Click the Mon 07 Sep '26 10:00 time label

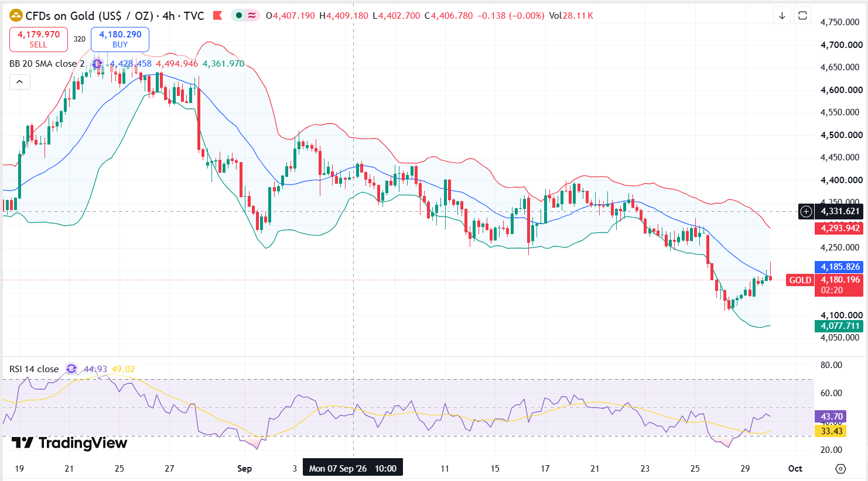(x=353, y=468)
